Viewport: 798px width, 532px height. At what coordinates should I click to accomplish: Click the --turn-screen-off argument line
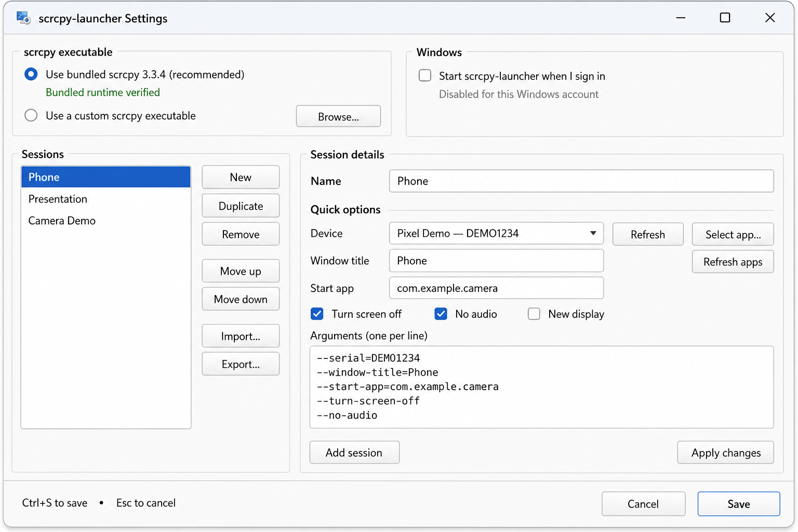coord(368,401)
